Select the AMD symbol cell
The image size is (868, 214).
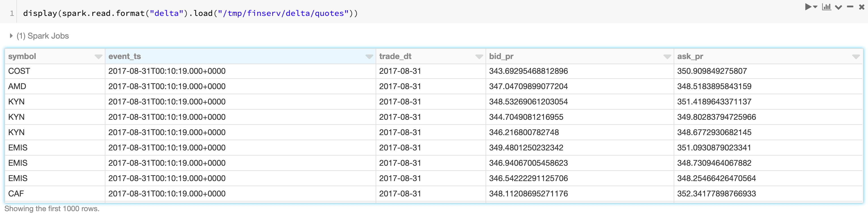tap(17, 86)
